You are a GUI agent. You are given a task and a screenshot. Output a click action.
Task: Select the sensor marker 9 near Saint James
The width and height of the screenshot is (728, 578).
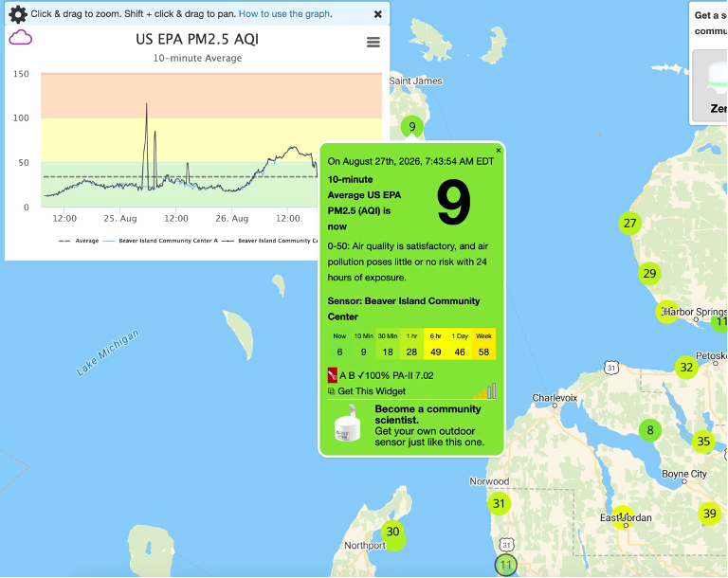[x=411, y=126]
